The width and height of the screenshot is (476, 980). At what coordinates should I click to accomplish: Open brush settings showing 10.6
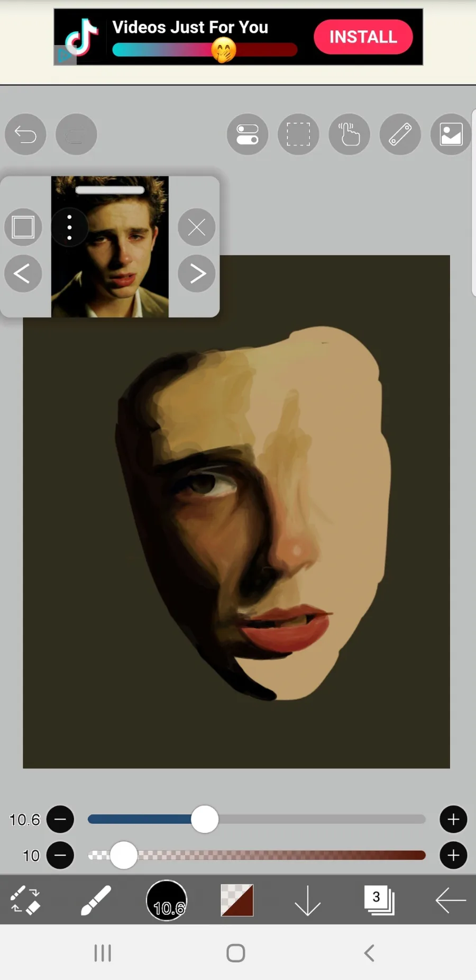(x=167, y=901)
